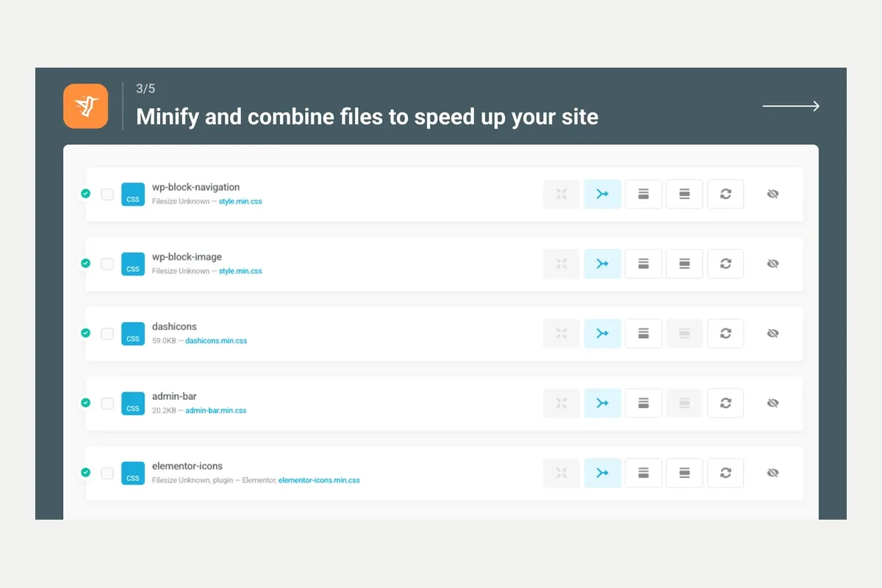
Task: Open the elementor-icons.min.css link
Action: click(319, 481)
